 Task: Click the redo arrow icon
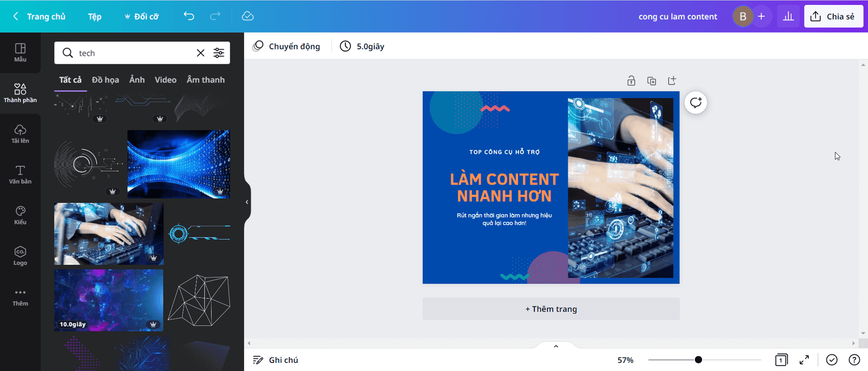(215, 16)
